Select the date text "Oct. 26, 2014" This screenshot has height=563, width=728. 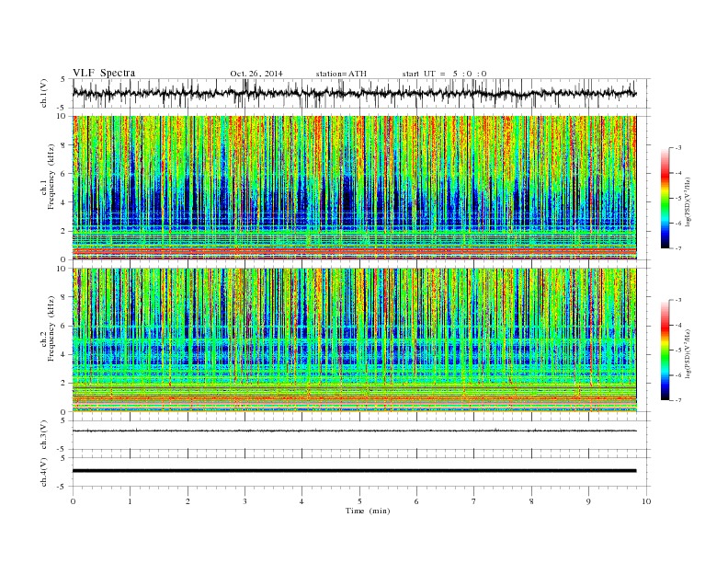click(256, 74)
